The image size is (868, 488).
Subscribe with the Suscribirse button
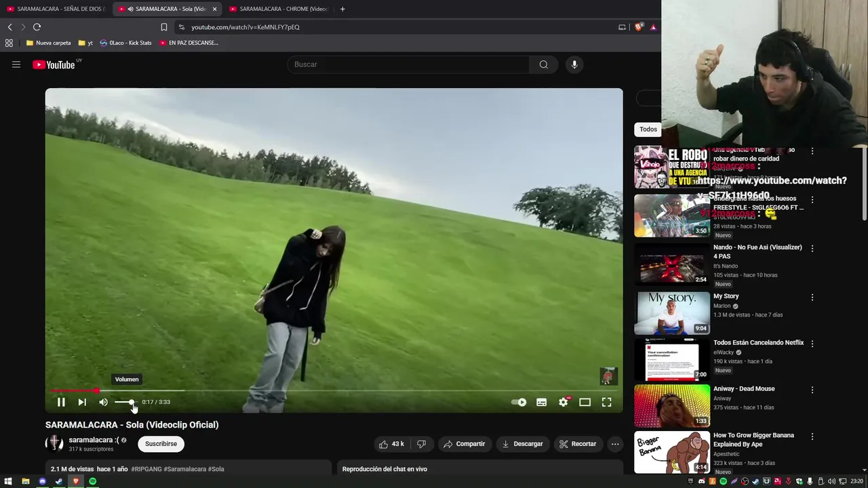pyautogui.click(x=161, y=444)
